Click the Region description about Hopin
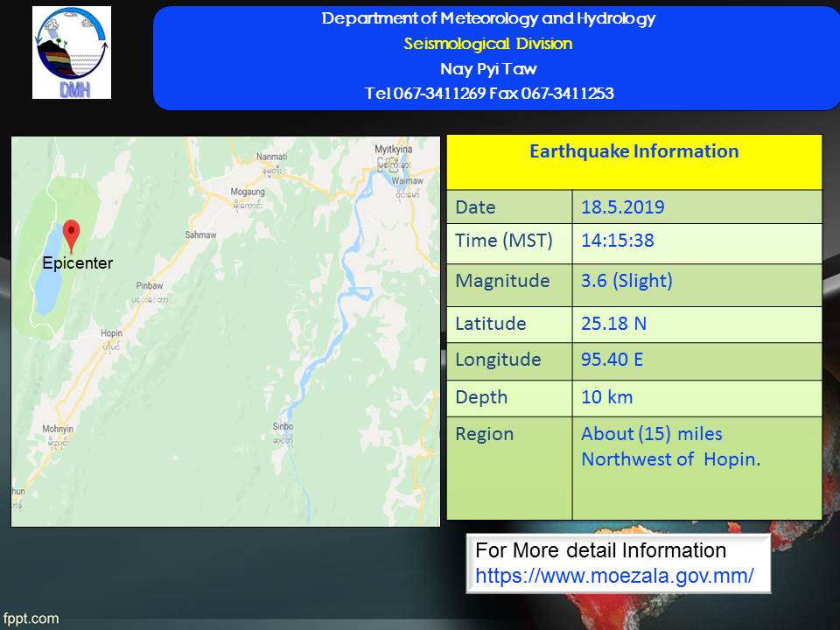The width and height of the screenshot is (840, 630). point(671,446)
